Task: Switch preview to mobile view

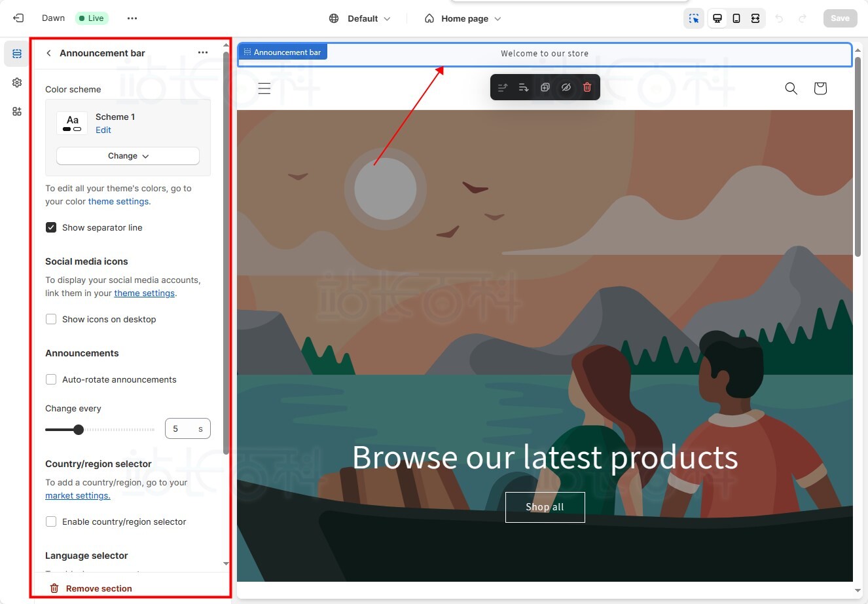Action: (x=736, y=18)
